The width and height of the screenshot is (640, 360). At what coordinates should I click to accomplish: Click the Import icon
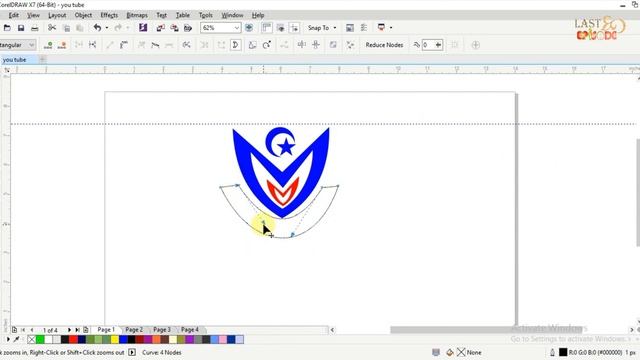(161, 28)
